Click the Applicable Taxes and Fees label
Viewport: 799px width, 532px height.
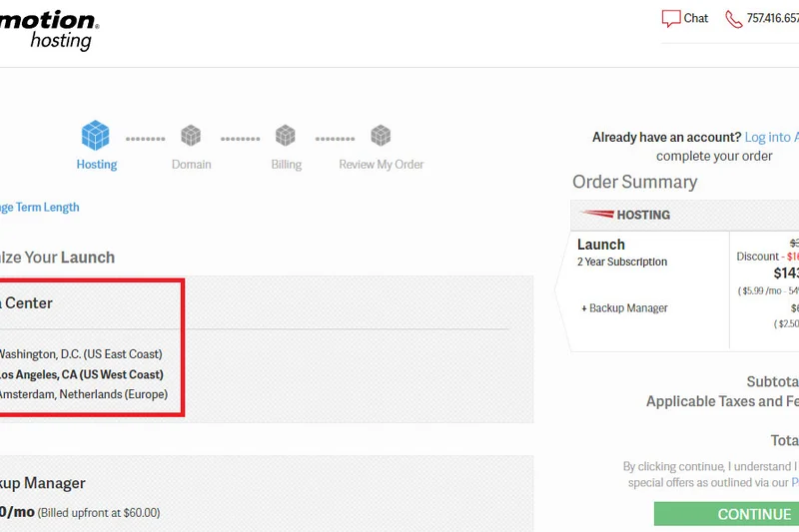(722, 401)
